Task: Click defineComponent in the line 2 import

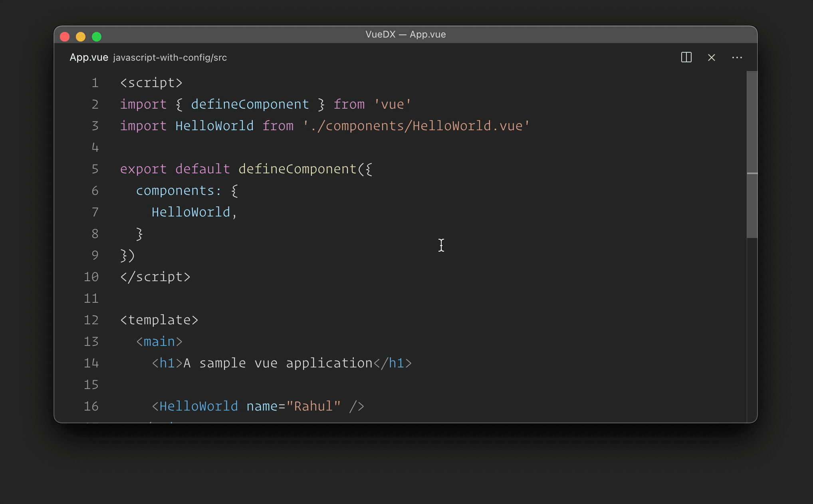Action: [x=250, y=104]
